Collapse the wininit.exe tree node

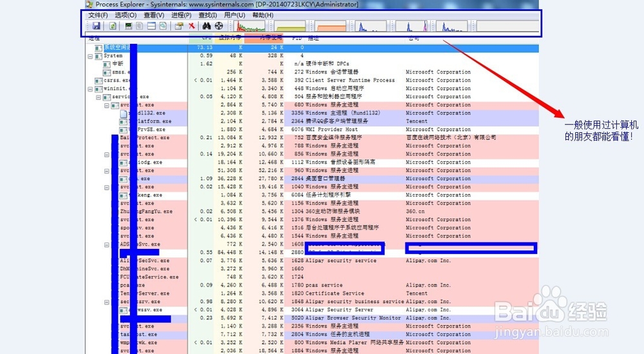90,89
